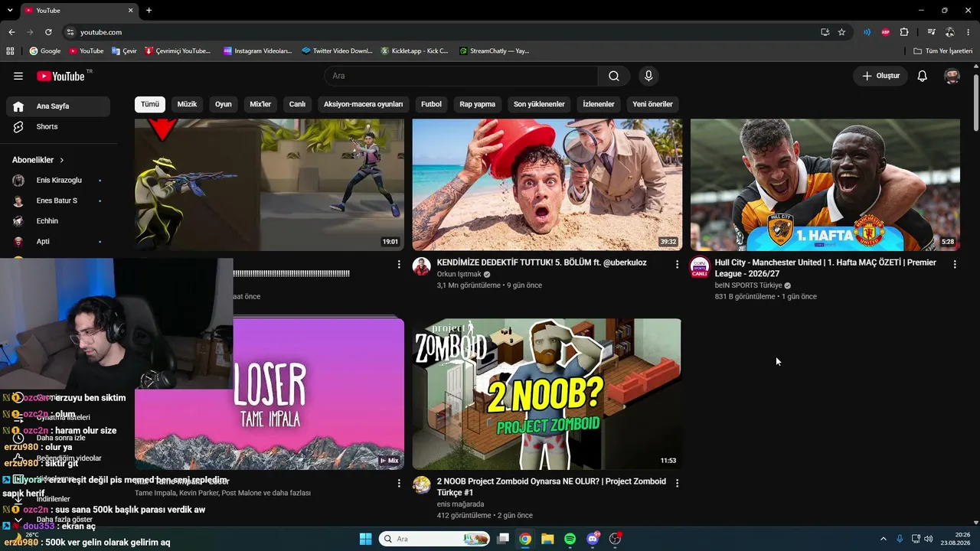Expand the Abonelikler section chevron

(62, 160)
